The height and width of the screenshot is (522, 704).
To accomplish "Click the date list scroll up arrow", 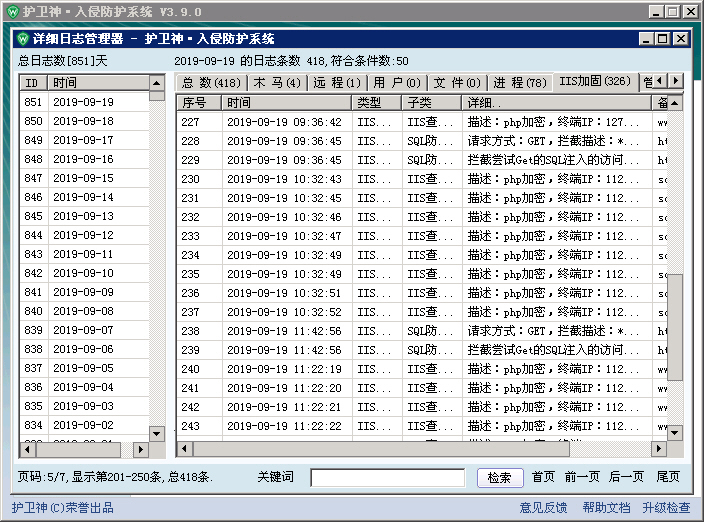I will pyautogui.click(x=156, y=83).
